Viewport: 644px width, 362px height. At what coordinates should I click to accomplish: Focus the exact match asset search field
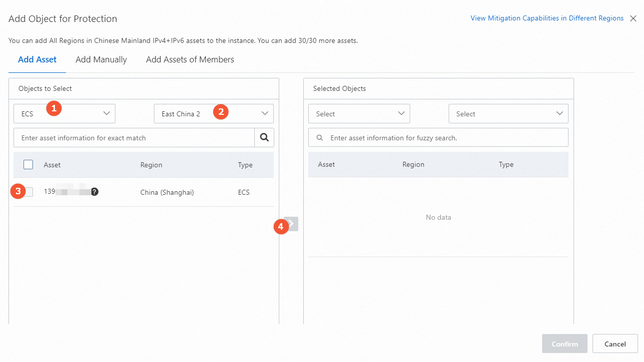pos(134,138)
